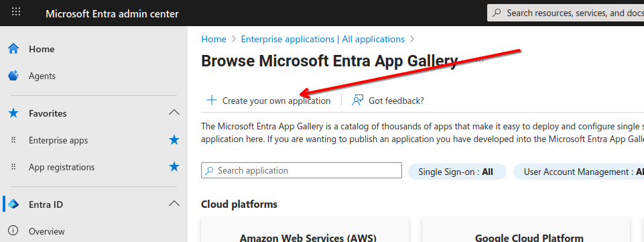Click the Home house icon in sidebar
The image size is (644, 242).
point(13,49)
